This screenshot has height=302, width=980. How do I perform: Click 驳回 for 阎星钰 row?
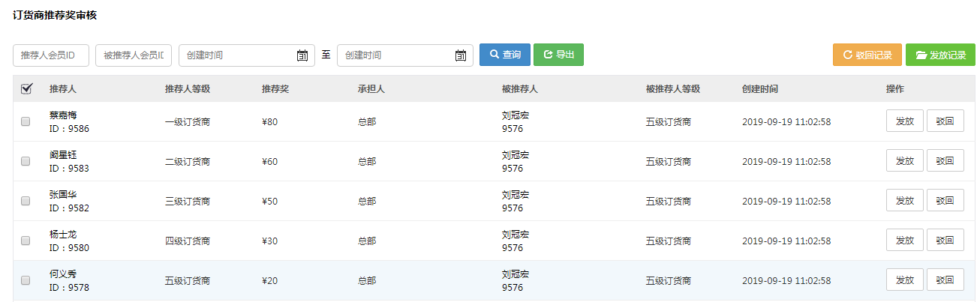(945, 161)
